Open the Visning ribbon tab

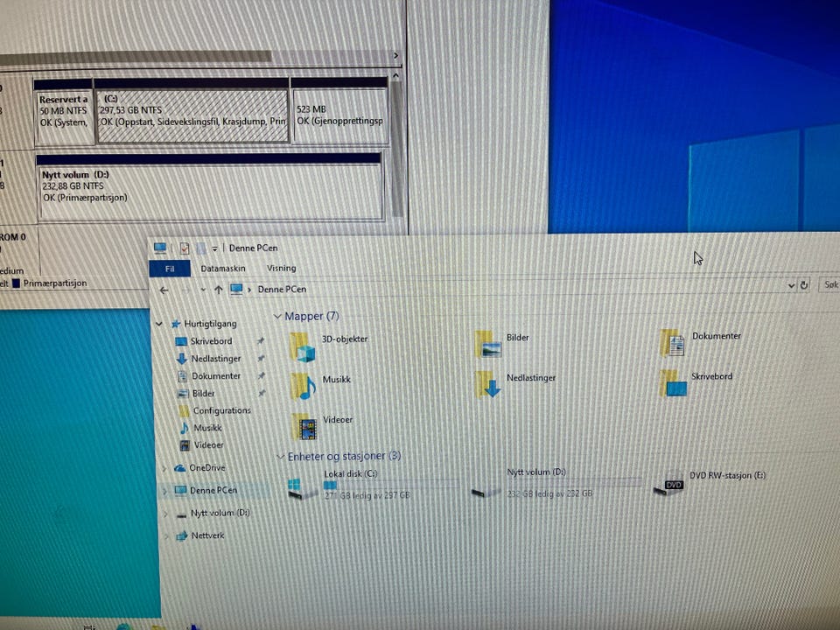281,268
